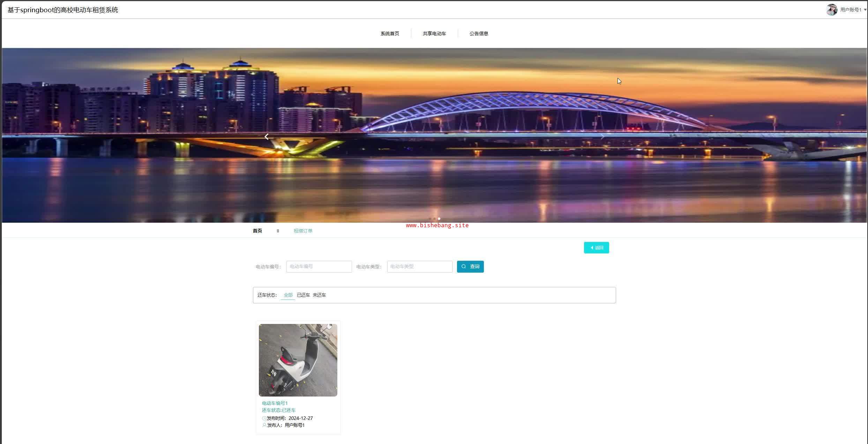Focus the 电动车类型 input field
The height and width of the screenshot is (444, 868).
pos(420,266)
